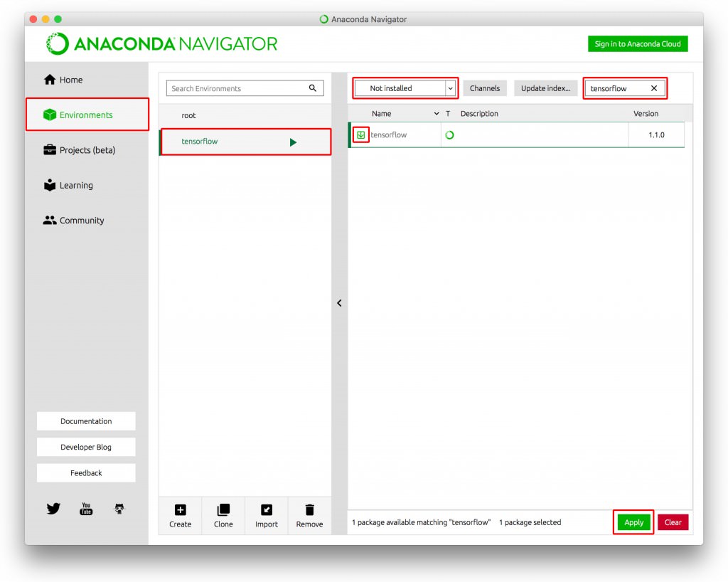
Task: Click the Version column header
Action: point(646,113)
